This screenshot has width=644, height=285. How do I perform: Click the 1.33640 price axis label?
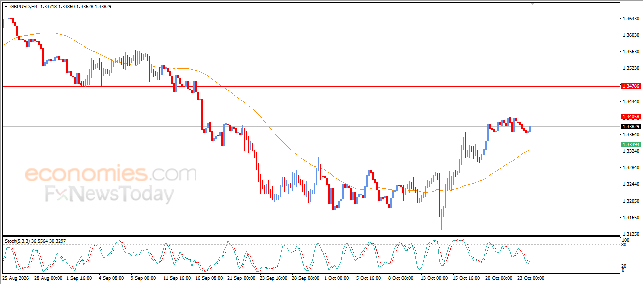tap(631, 135)
